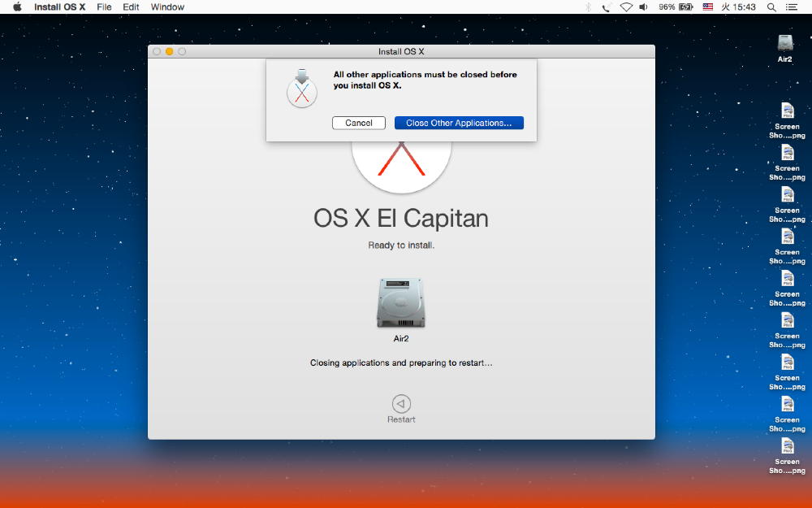Screen dimensions: 812x508
Task: Click the phone status icon in menu bar
Action: tap(607, 7)
